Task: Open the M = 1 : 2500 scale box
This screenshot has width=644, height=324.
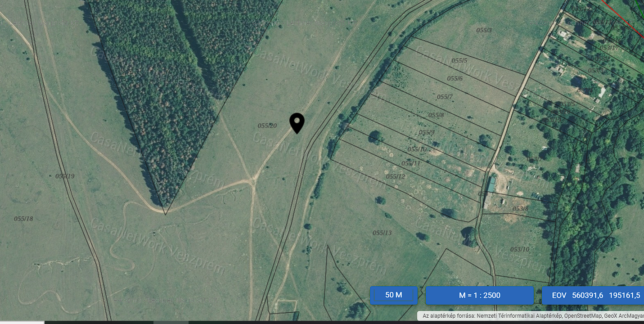Action: point(479,295)
